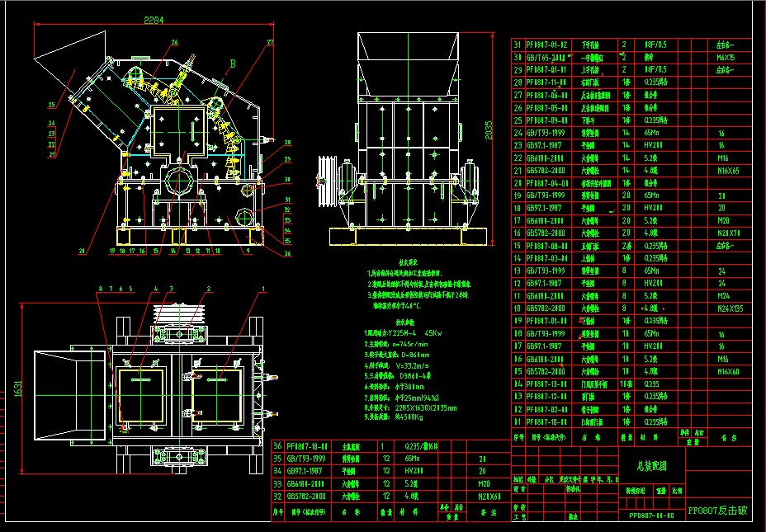Screen dimensions: 766x532
Task: Click the 总装配图 title block text
Action: (x=652, y=466)
